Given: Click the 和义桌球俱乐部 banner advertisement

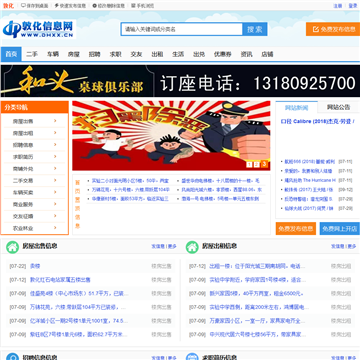Looking at the screenshot, I should [180, 81].
